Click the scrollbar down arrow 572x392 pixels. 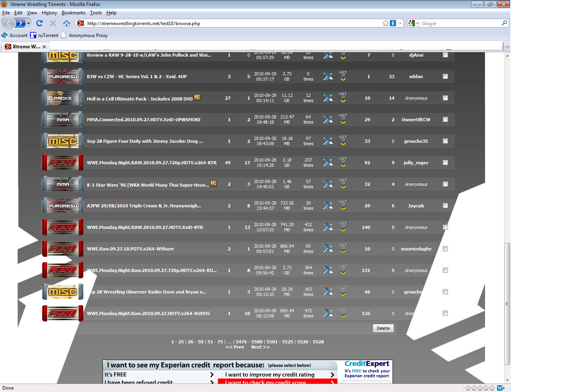[507, 380]
